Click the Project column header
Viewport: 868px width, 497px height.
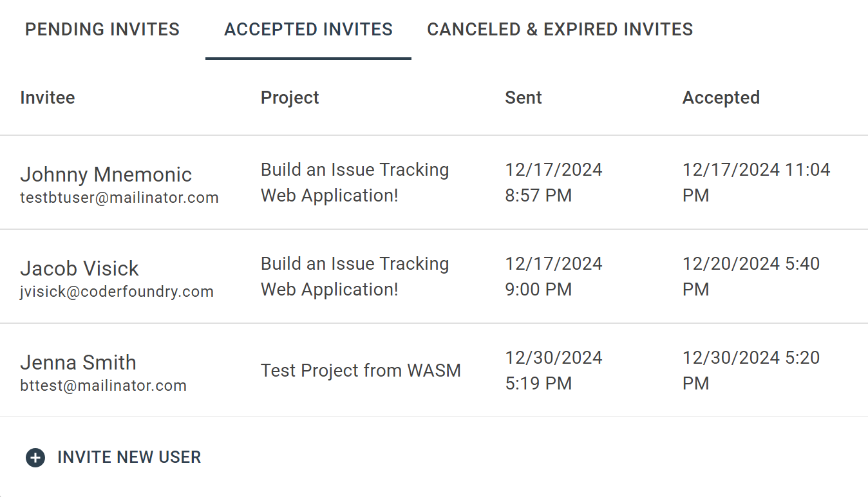pyautogui.click(x=290, y=98)
